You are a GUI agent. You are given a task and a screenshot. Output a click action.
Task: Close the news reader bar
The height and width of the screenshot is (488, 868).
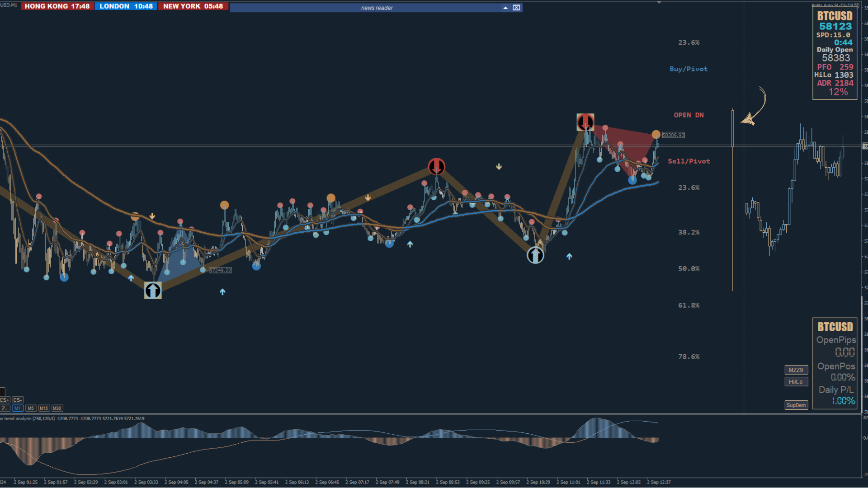click(516, 8)
